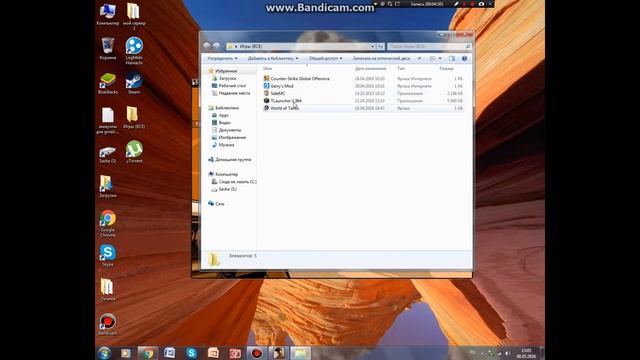The height and width of the screenshot is (360, 640).
Task: Click the address bar refresh button
Action: point(380,47)
